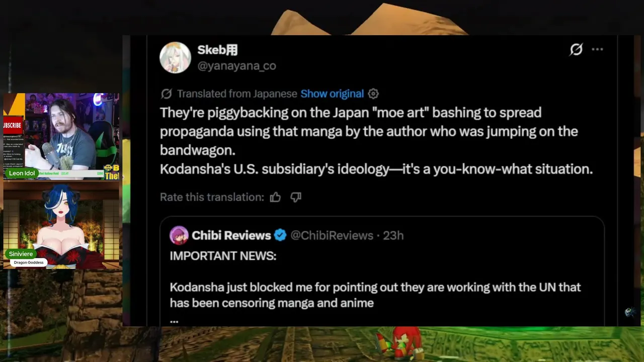644x362 pixels.
Task: Click the translate icon beside Translated from Japanese
Action: (166, 94)
